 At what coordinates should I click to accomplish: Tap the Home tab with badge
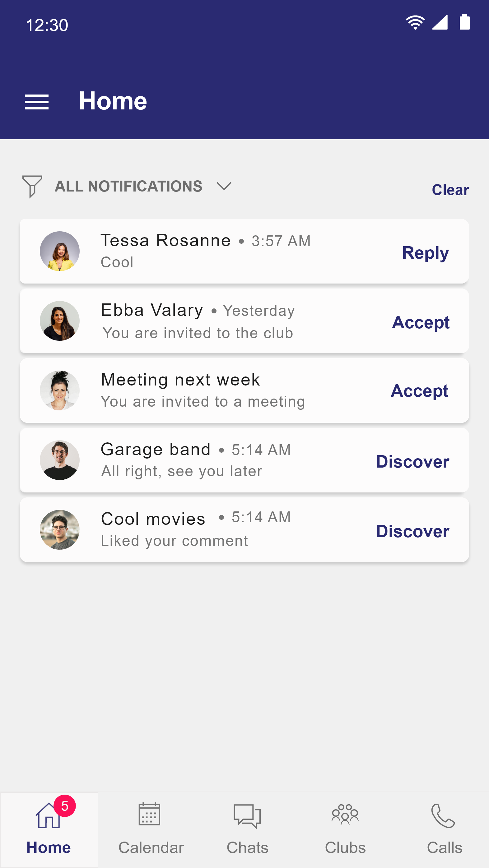pos(49,829)
